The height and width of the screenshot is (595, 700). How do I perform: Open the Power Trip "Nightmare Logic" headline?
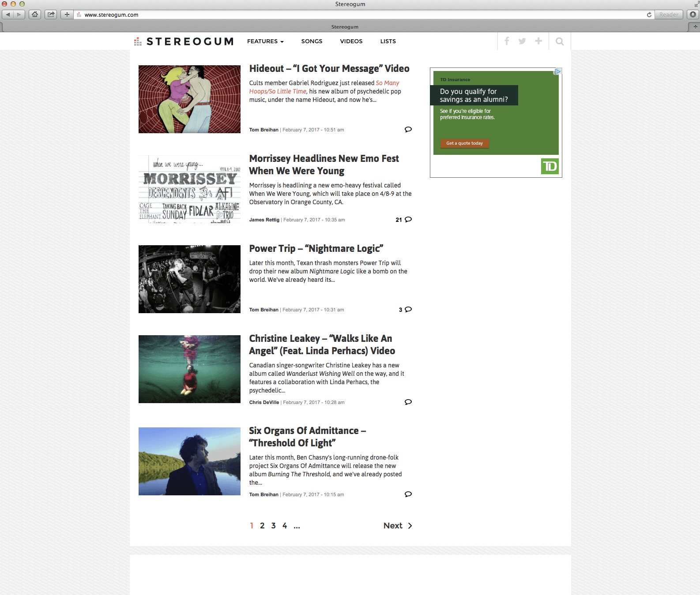316,248
